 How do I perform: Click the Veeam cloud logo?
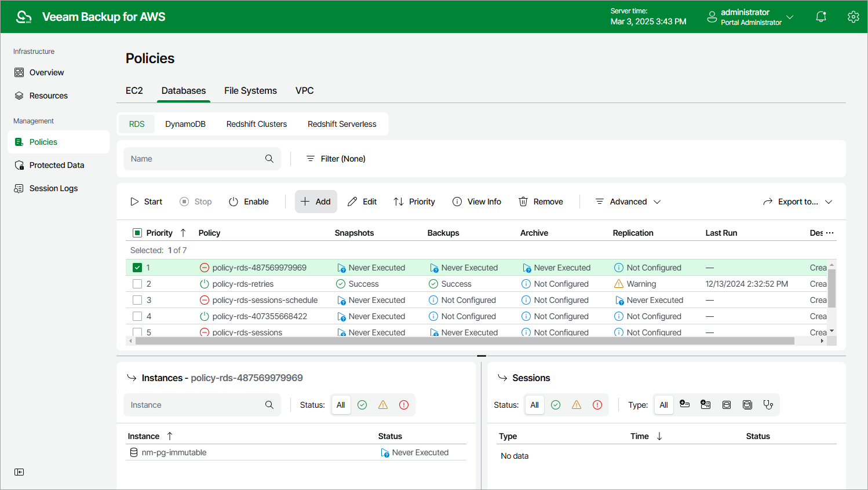(24, 17)
